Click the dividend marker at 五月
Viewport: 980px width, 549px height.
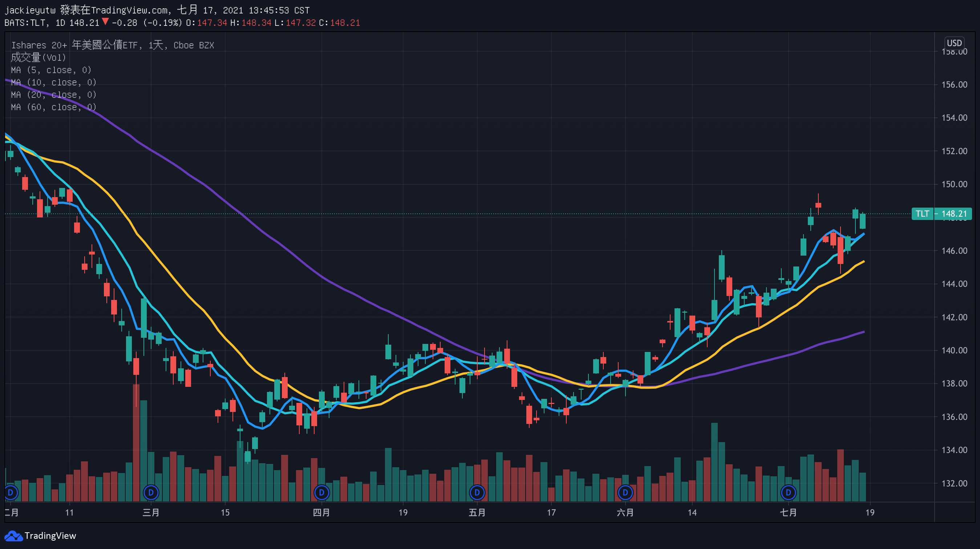(477, 493)
